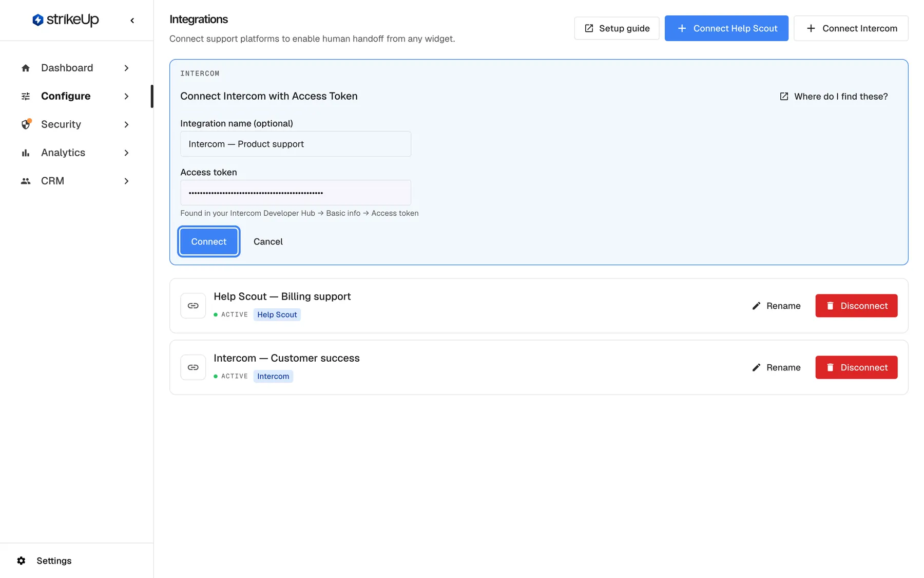The height and width of the screenshot is (578, 924).
Task: Click Connect Intercom button
Action: (851, 28)
